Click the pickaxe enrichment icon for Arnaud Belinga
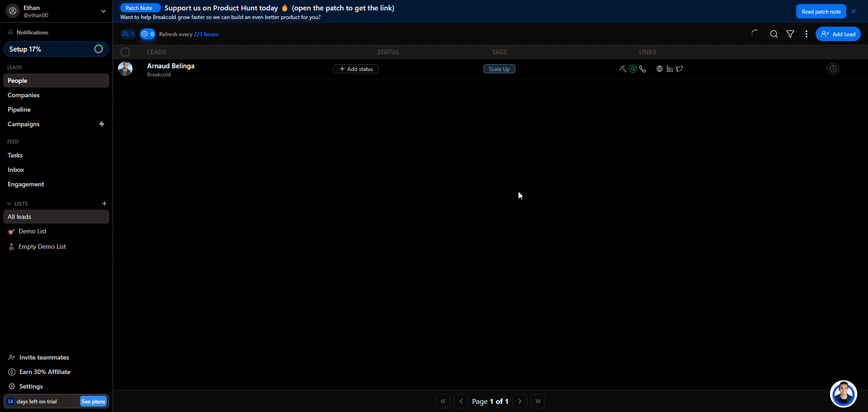The width and height of the screenshot is (868, 412). 623,69
